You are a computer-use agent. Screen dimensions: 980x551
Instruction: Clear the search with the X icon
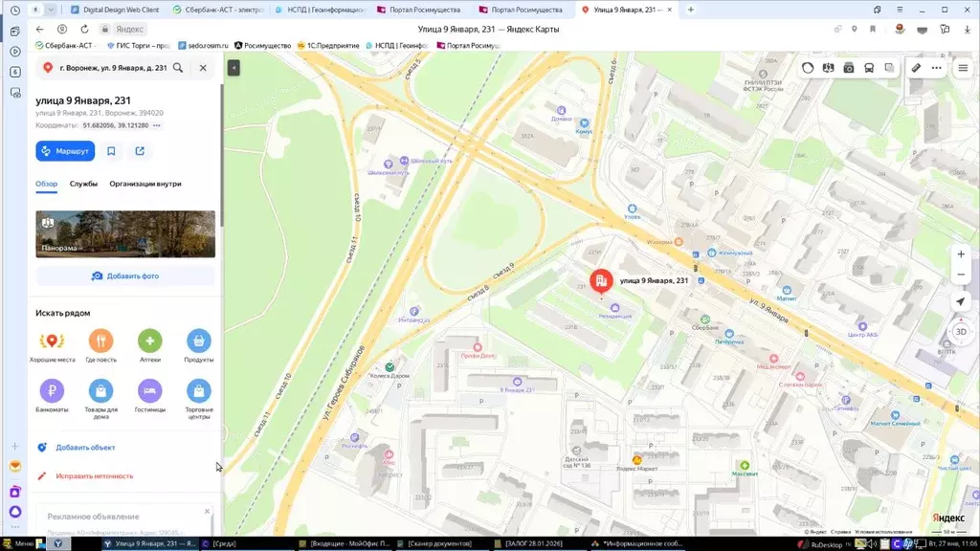[x=203, y=68]
